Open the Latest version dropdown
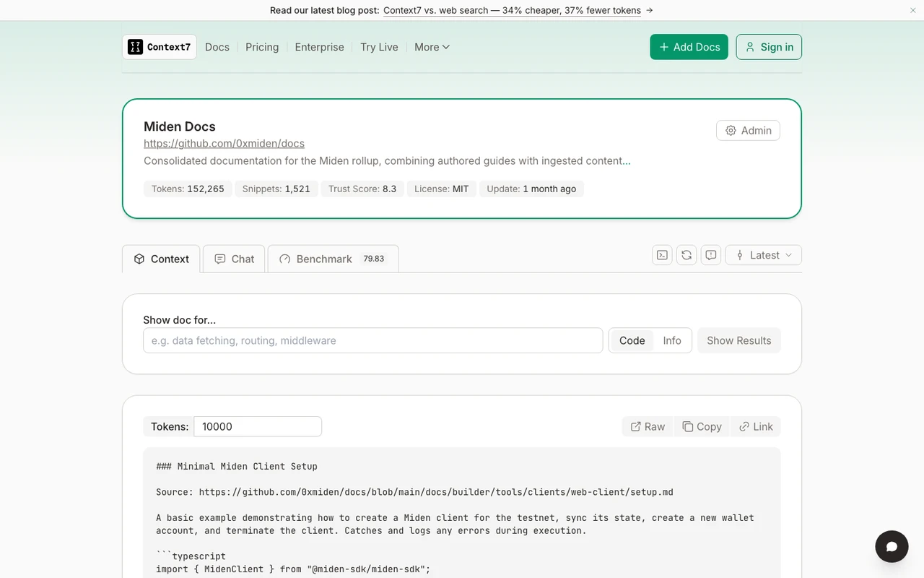 coord(764,255)
